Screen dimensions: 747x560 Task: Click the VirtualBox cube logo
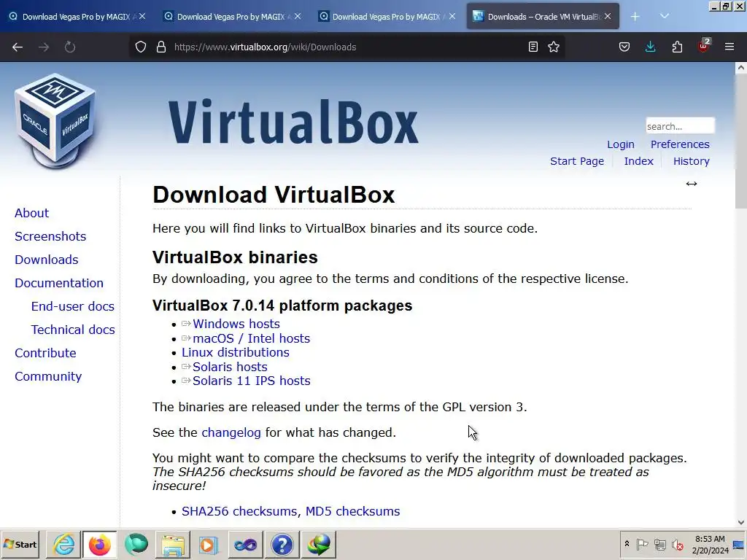pyautogui.click(x=55, y=121)
